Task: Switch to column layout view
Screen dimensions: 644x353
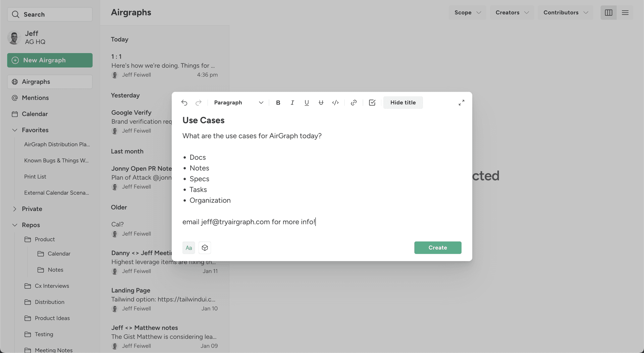Action: tap(608, 12)
